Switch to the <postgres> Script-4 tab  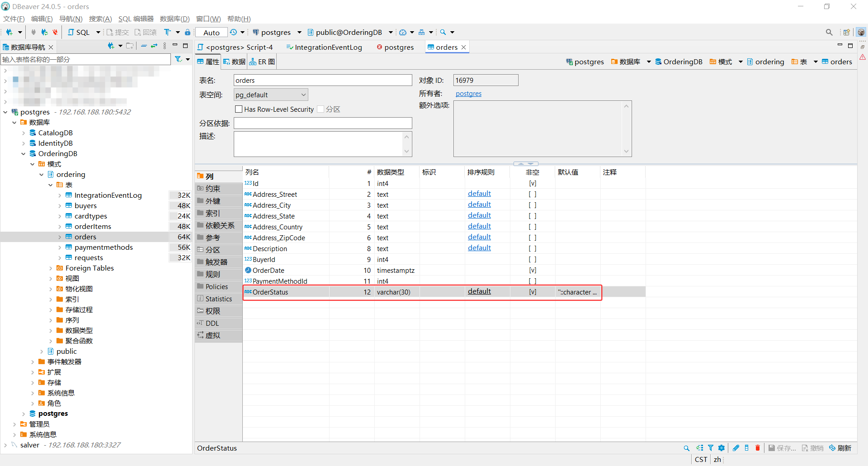click(x=235, y=47)
